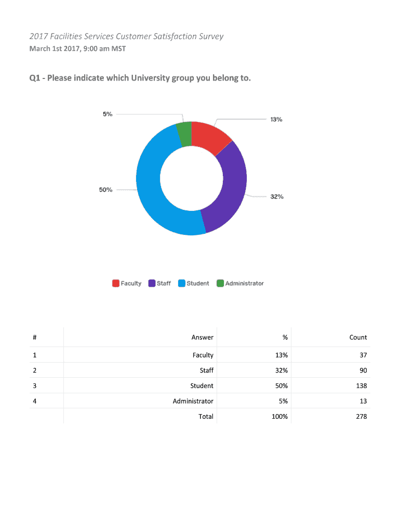The width and height of the screenshot is (400, 532).
Task: Click the 32% chart data label
Action: 276,197
